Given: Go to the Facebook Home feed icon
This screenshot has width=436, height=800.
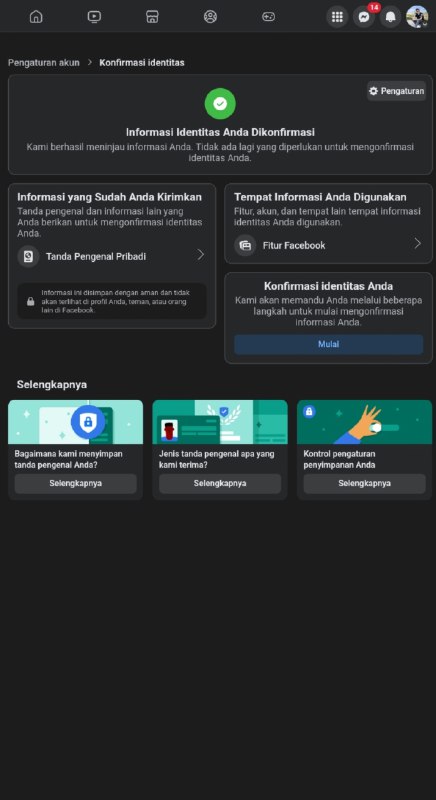Looking at the screenshot, I should click(x=36, y=16).
